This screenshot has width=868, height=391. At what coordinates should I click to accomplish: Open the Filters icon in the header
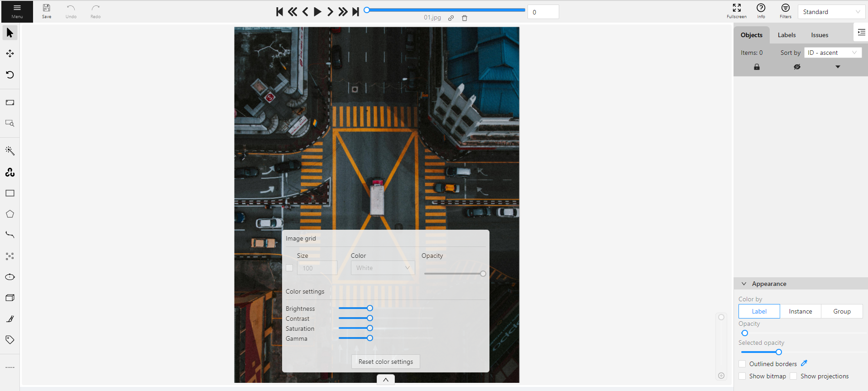point(785,11)
